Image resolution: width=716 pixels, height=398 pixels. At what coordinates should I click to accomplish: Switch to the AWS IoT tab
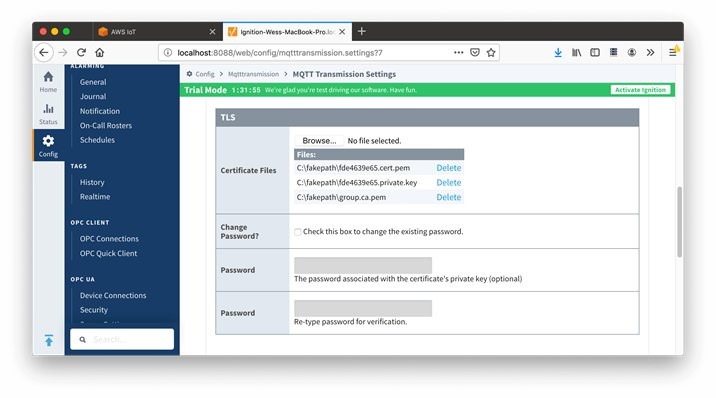(x=157, y=31)
